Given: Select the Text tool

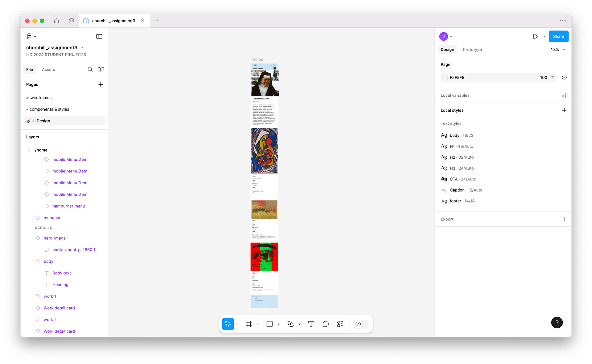Looking at the screenshot, I should (x=311, y=324).
